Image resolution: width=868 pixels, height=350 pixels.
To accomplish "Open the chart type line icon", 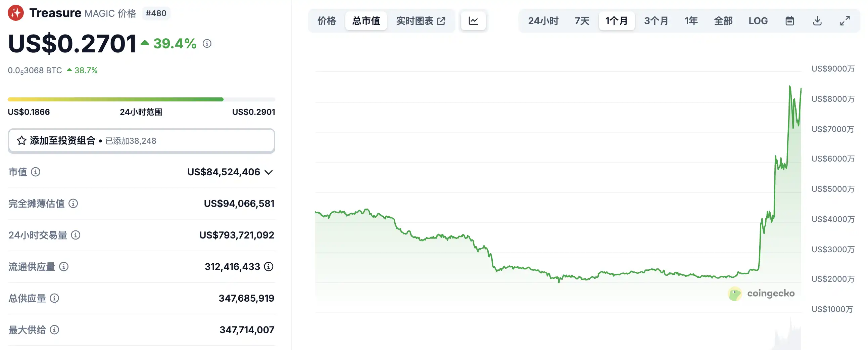I will [473, 21].
